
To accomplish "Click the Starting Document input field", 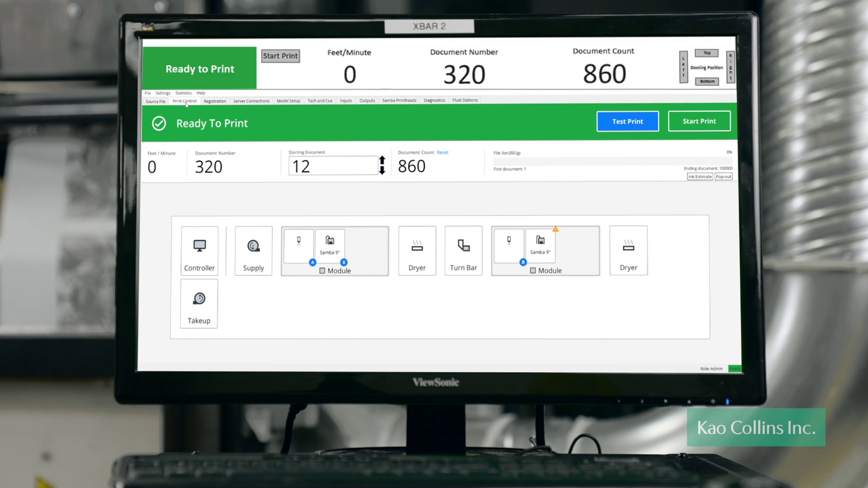I will point(332,166).
